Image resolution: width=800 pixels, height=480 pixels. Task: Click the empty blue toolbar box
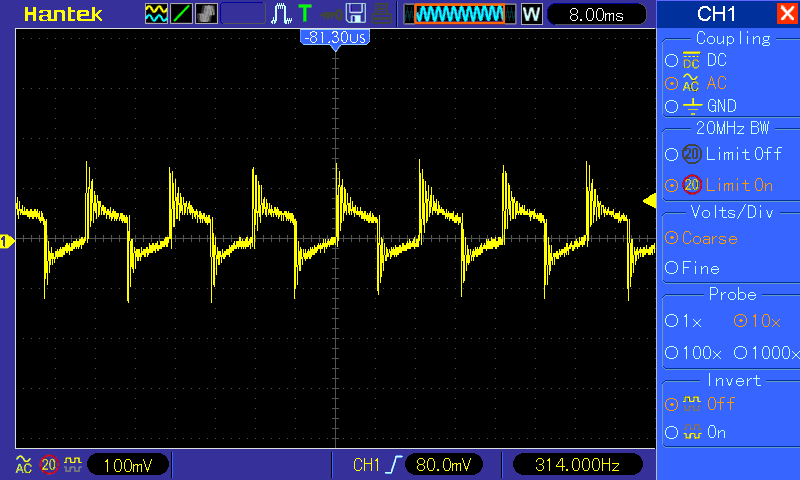coord(243,14)
